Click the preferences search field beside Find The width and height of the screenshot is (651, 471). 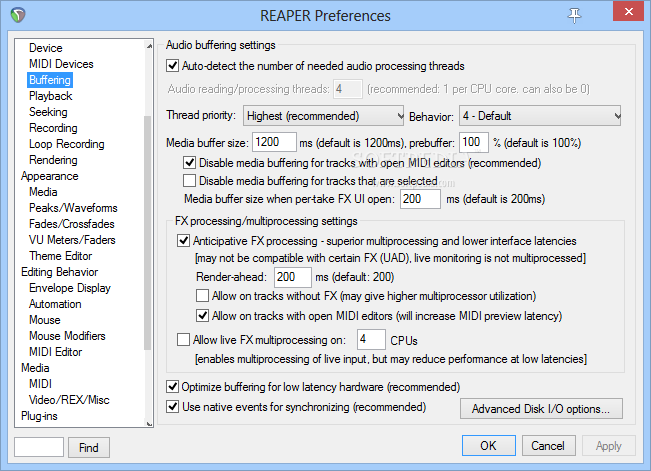point(39,447)
